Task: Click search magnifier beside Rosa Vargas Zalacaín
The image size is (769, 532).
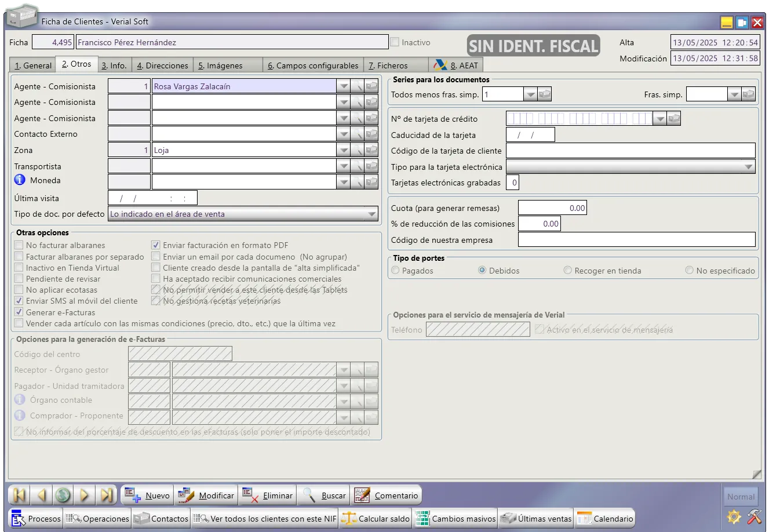Action: tap(358, 86)
